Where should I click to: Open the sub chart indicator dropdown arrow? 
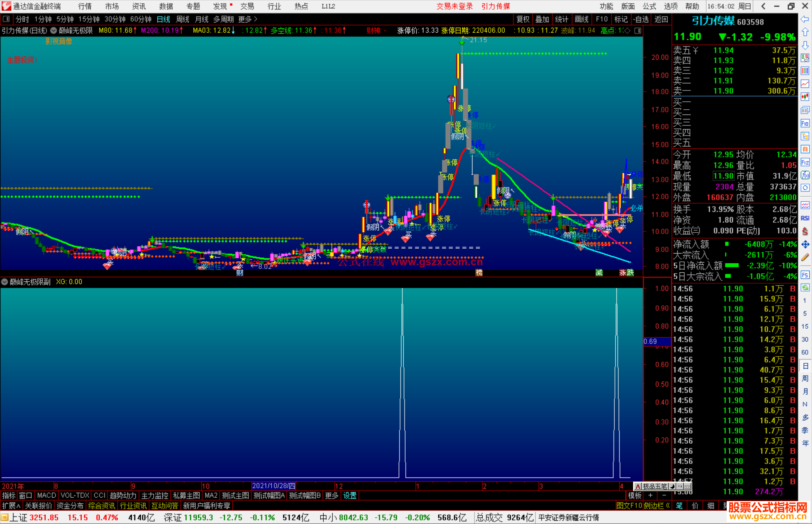(x=5, y=282)
